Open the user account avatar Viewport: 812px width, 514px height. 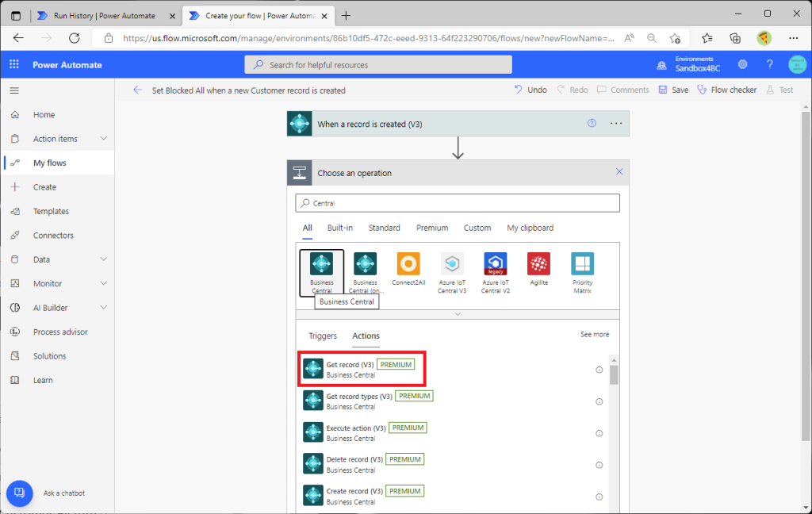tap(797, 64)
